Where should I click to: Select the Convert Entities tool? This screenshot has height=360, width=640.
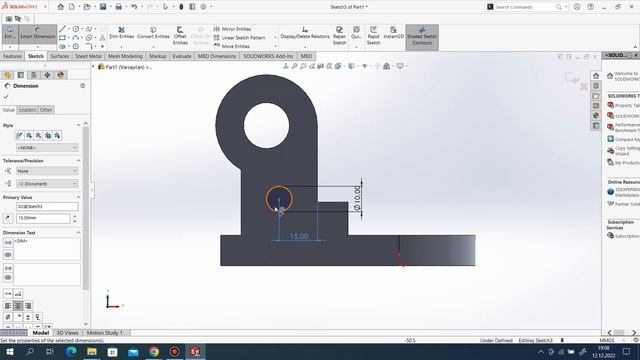pyautogui.click(x=153, y=33)
